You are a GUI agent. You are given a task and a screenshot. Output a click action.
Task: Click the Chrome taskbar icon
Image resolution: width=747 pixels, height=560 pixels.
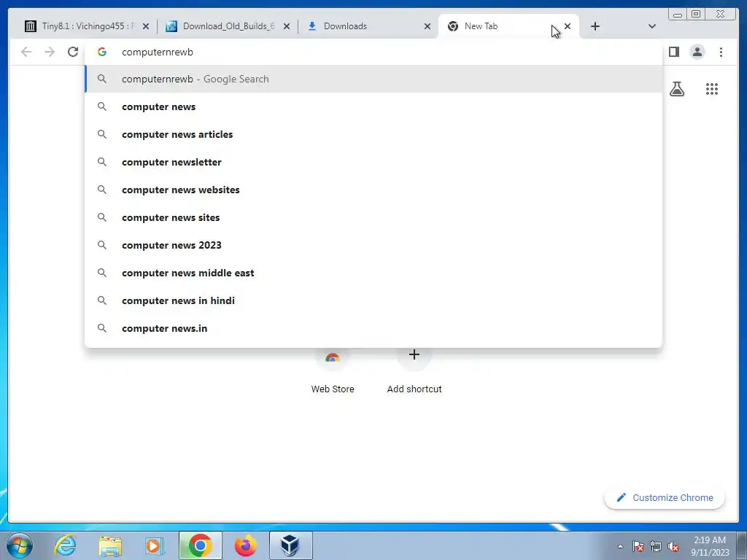coord(200,545)
